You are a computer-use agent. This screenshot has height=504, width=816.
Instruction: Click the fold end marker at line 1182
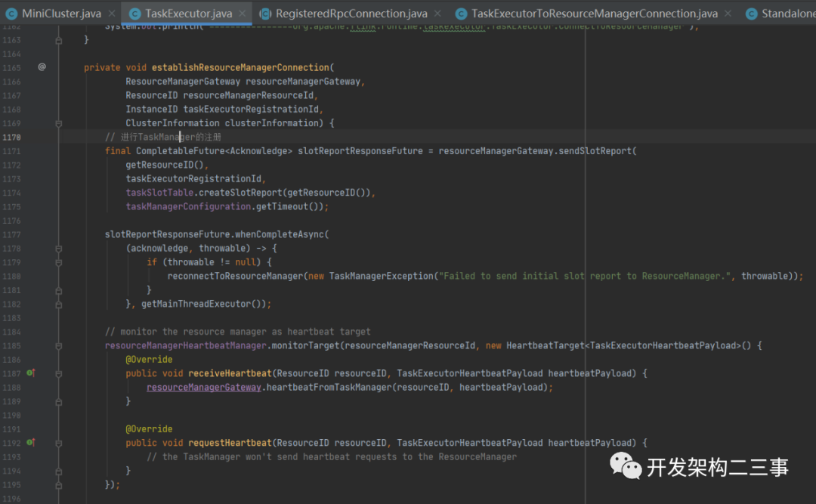59,304
